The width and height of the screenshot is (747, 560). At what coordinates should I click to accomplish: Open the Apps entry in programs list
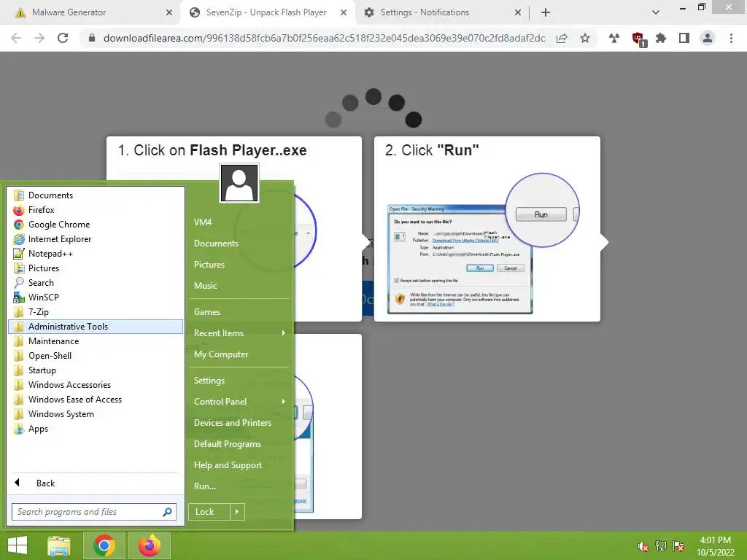pos(96,429)
